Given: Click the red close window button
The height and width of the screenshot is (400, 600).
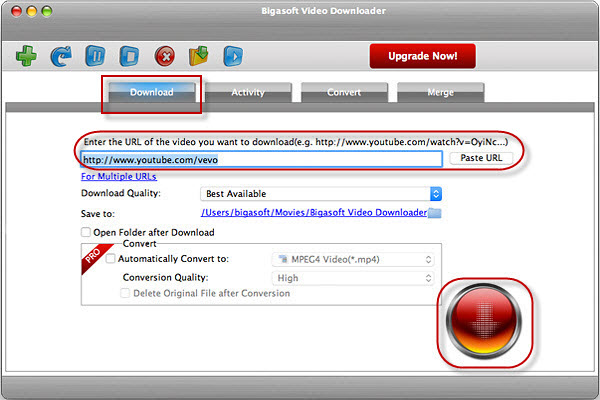Looking at the screenshot, I should (x=16, y=11).
